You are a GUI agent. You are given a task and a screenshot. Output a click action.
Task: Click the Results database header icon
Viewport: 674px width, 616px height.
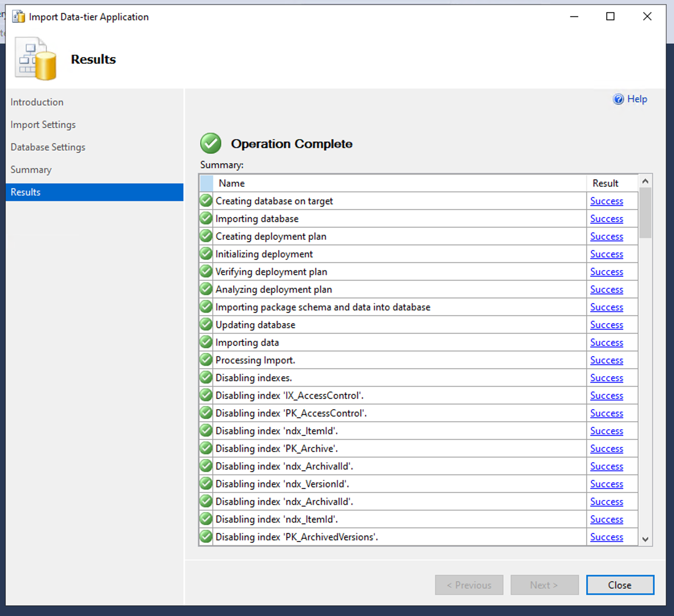[x=35, y=59]
